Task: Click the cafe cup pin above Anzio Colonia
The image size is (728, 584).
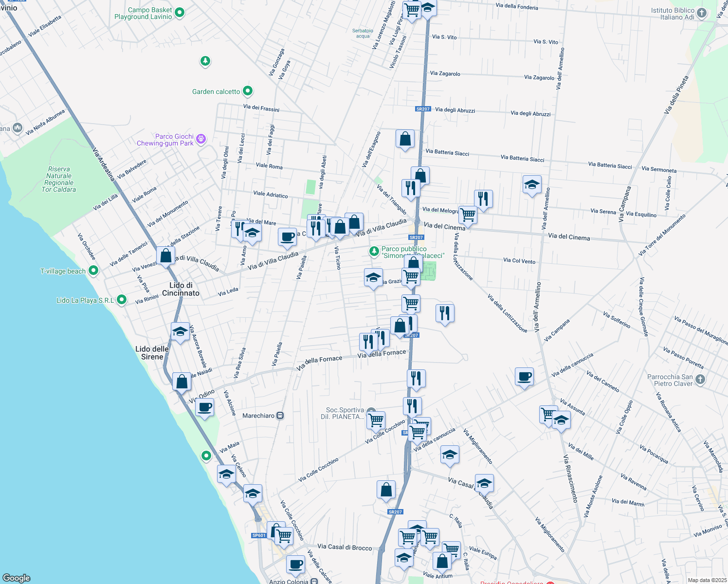Action: [295, 566]
